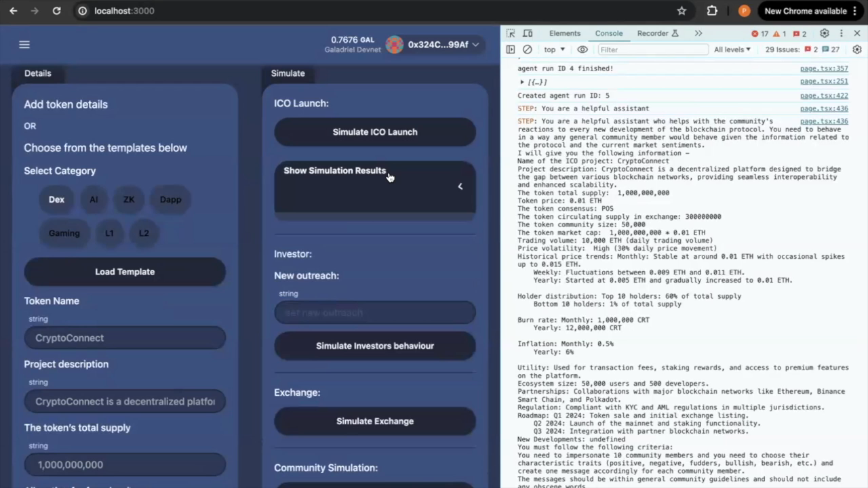Open DevTools settings gear
The height and width of the screenshot is (488, 868).
[825, 33]
